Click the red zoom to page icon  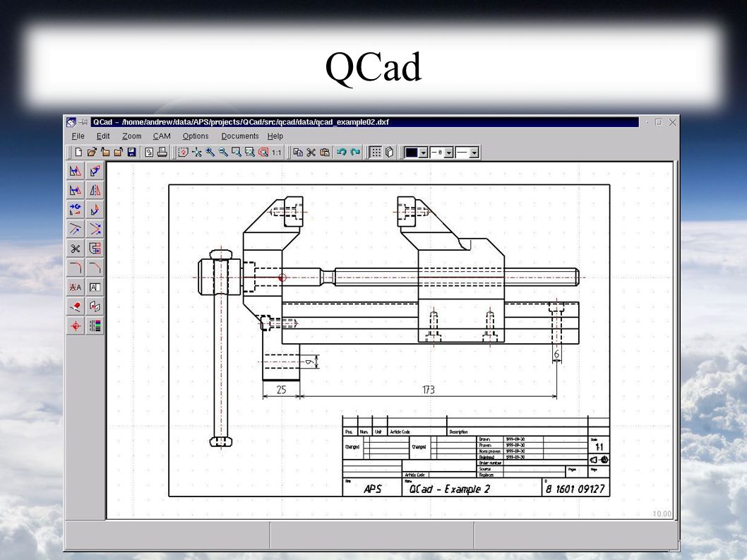[x=263, y=152]
